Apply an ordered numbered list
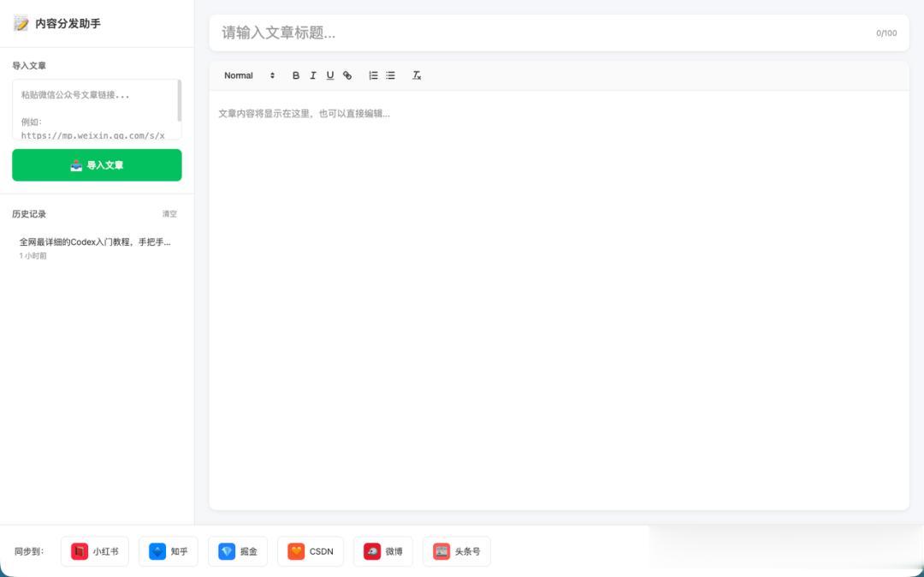This screenshot has height=577, width=924. tap(373, 75)
